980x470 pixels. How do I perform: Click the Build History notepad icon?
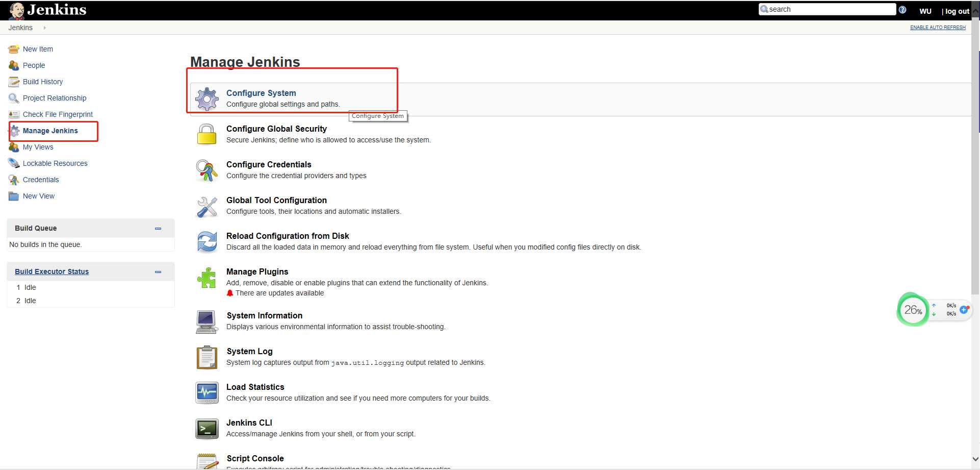tap(14, 82)
